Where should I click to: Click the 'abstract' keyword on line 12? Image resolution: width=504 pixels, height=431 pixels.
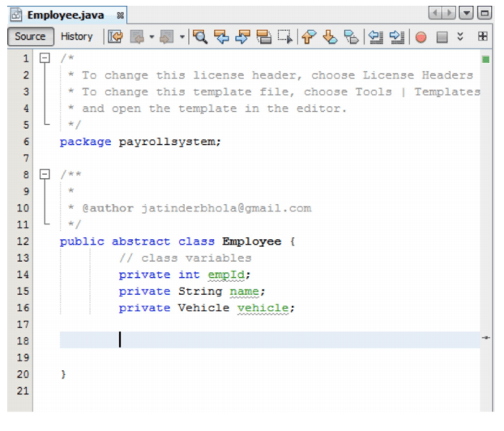click(141, 241)
